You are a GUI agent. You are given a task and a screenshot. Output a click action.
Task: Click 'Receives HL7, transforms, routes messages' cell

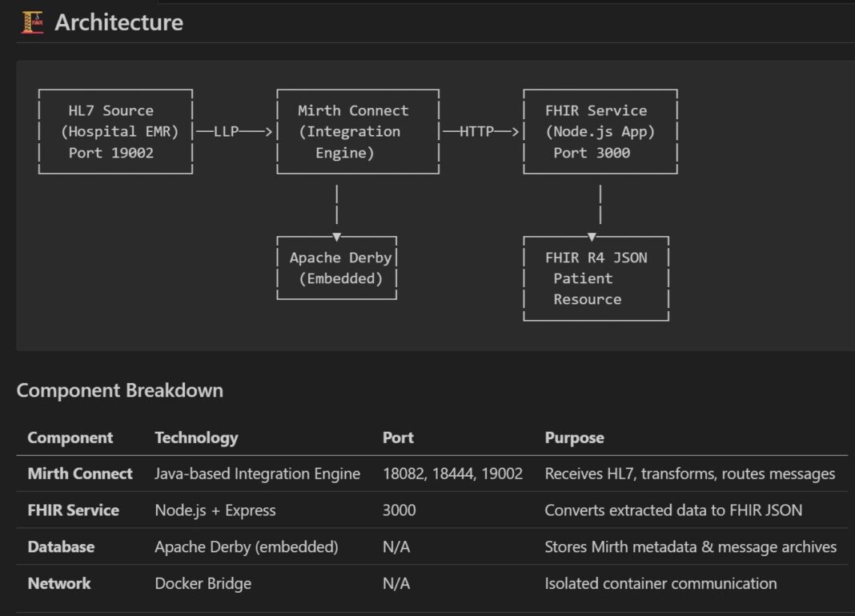pos(690,474)
